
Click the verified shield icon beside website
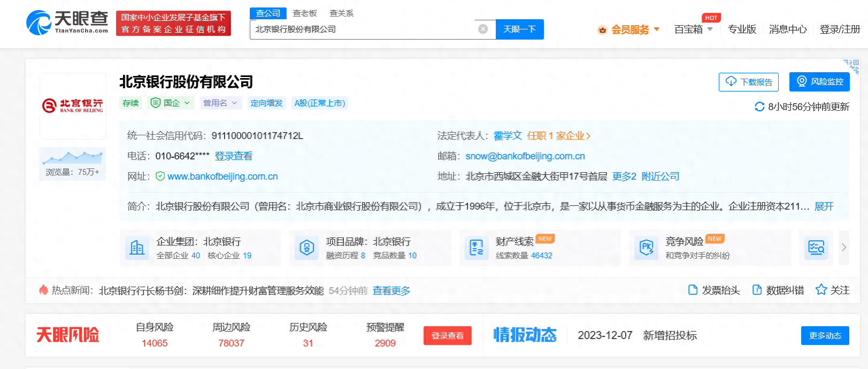coord(160,176)
